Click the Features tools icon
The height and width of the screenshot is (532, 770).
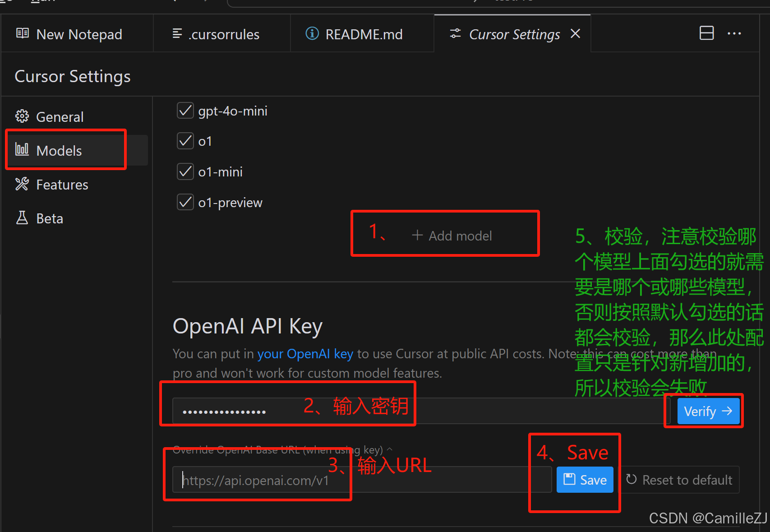22,184
